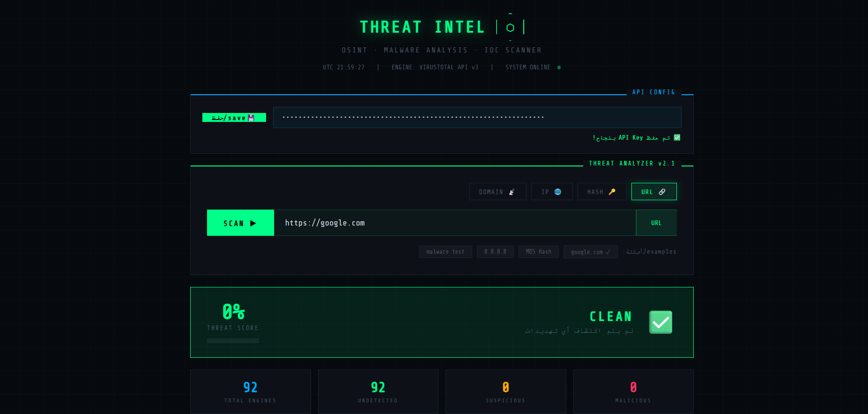Screen dimensions: 868x414
Task: Click the 92 Total Engines stat card
Action: pos(251,391)
